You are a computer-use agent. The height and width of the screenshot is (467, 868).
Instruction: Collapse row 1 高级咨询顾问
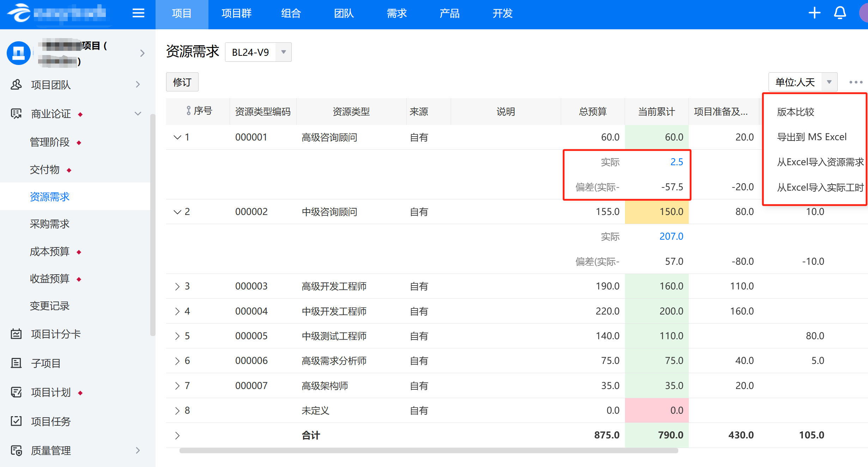tap(177, 137)
